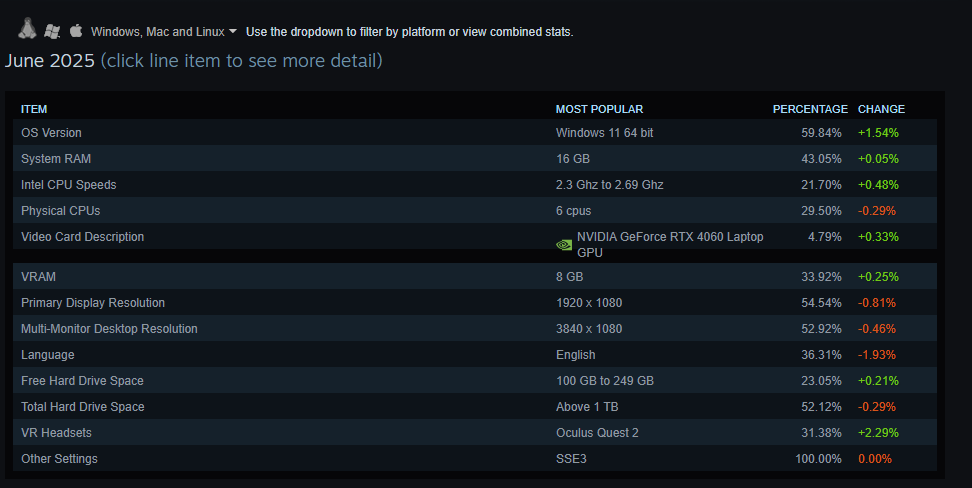Open Primary Display Resolution row
Viewport: 972px width, 488px height.
[x=475, y=303]
